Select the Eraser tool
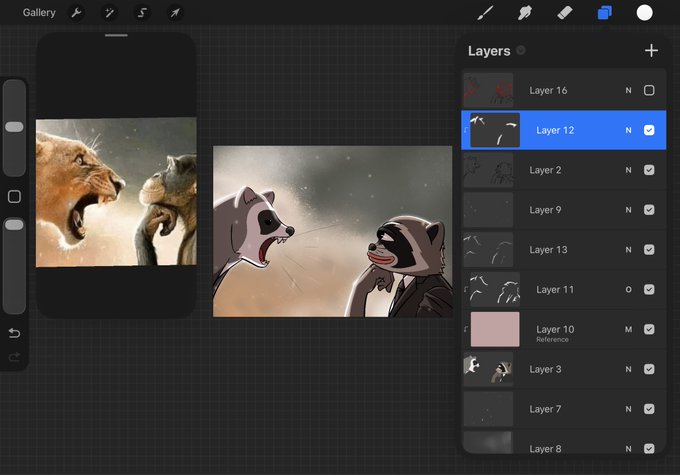The height and width of the screenshot is (475, 680). (565, 13)
